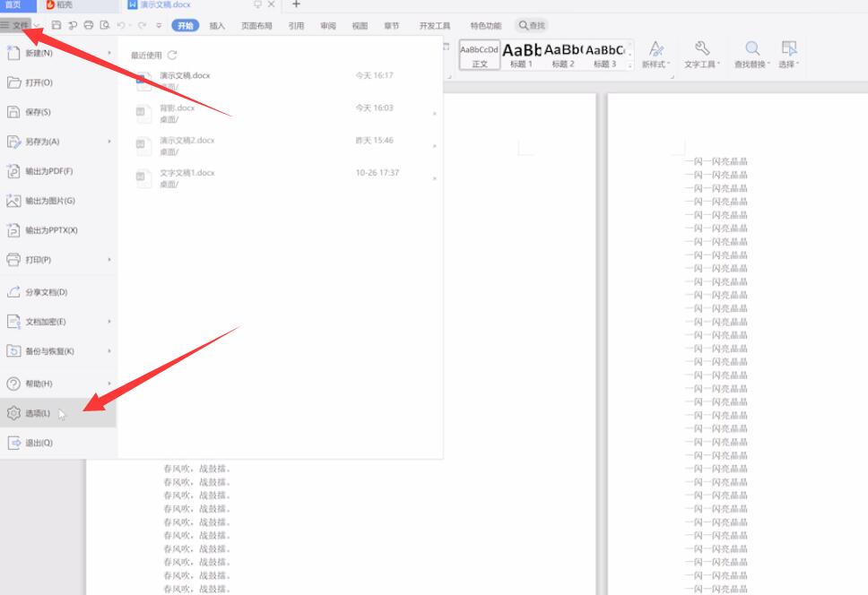
Task: Click the 选择 selection tool
Action: (x=789, y=55)
